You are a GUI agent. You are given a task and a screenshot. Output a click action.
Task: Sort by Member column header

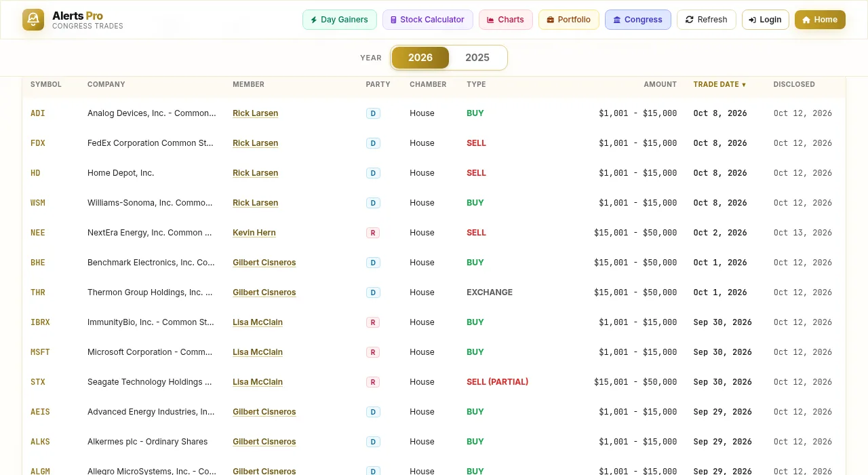click(248, 84)
